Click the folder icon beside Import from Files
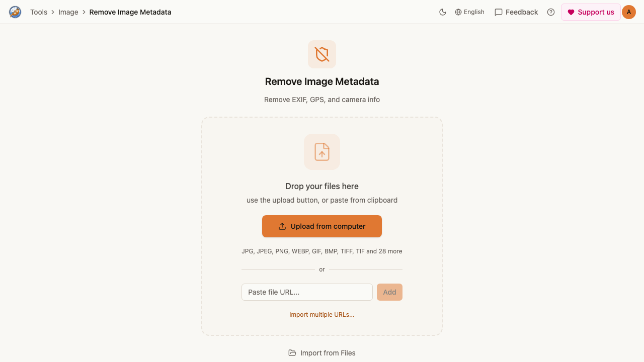 [x=292, y=353]
